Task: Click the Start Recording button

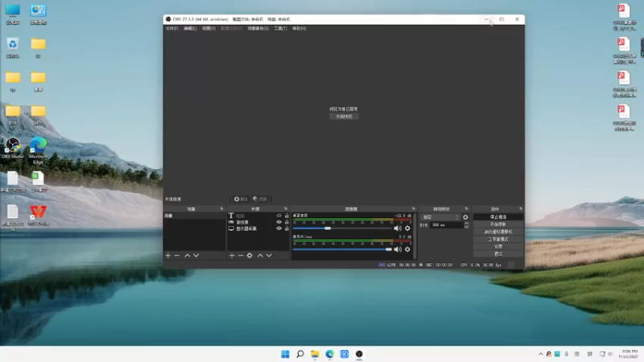Action: pyautogui.click(x=498, y=224)
